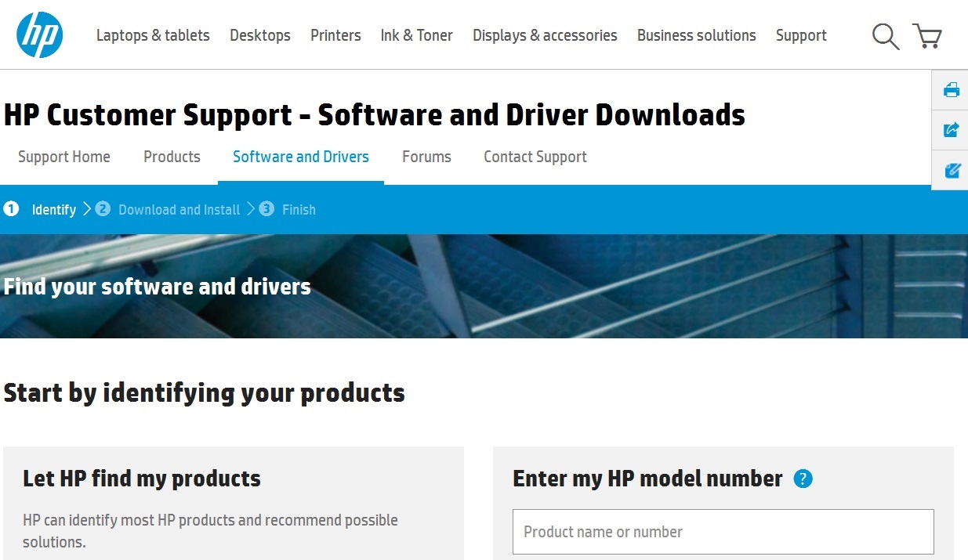This screenshot has width=968, height=560.
Task: Click 'Find your software and drivers' banner text
Action: (x=157, y=287)
